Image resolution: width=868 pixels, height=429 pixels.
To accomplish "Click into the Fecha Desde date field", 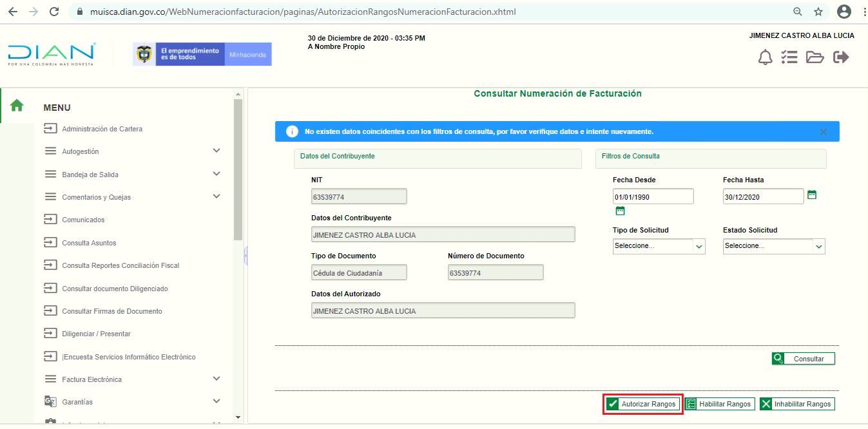I will pos(653,197).
